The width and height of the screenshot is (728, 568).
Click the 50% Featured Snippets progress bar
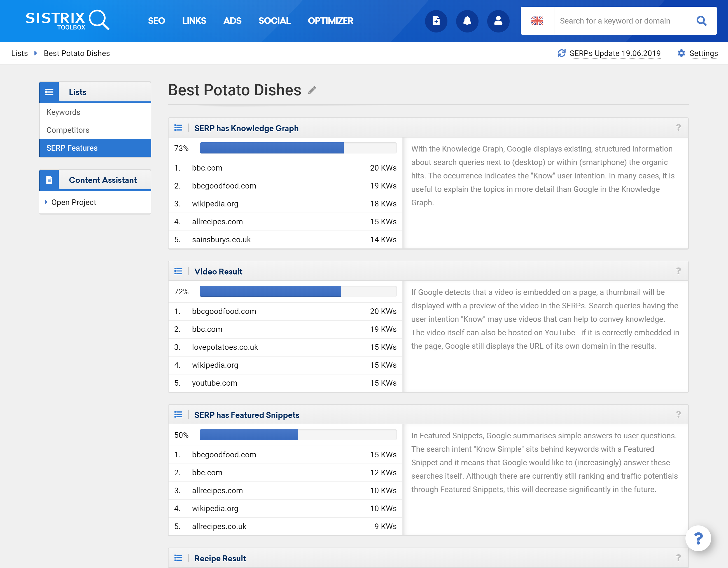tap(298, 435)
